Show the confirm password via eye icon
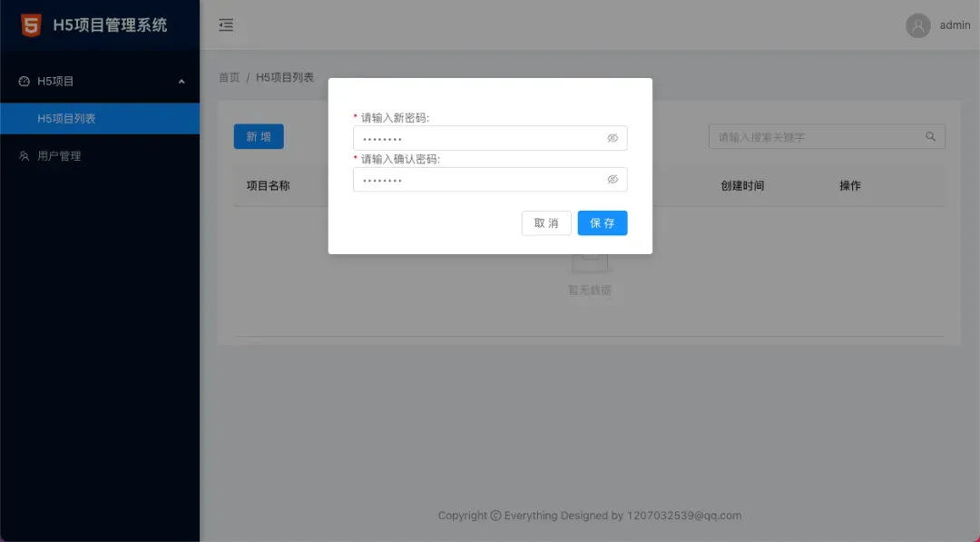This screenshot has height=542, width=980. click(612, 180)
